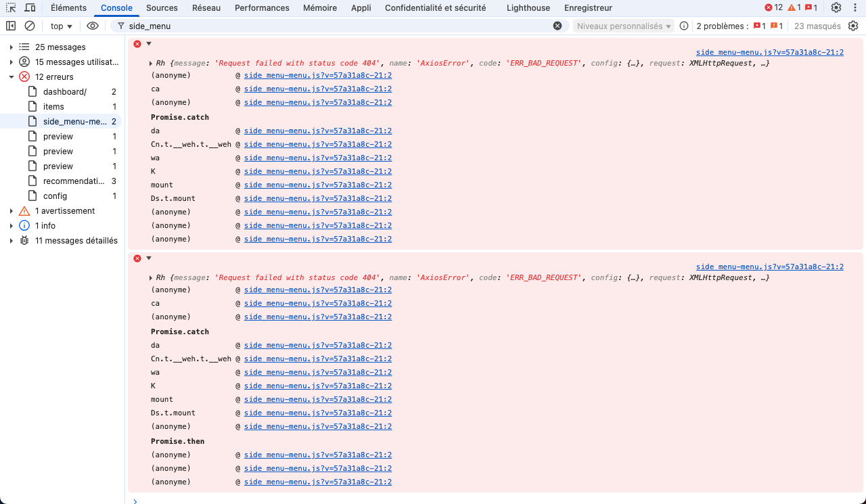
Task: Clear the console with the ban icon
Action: pyautogui.click(x=30, y=26)
